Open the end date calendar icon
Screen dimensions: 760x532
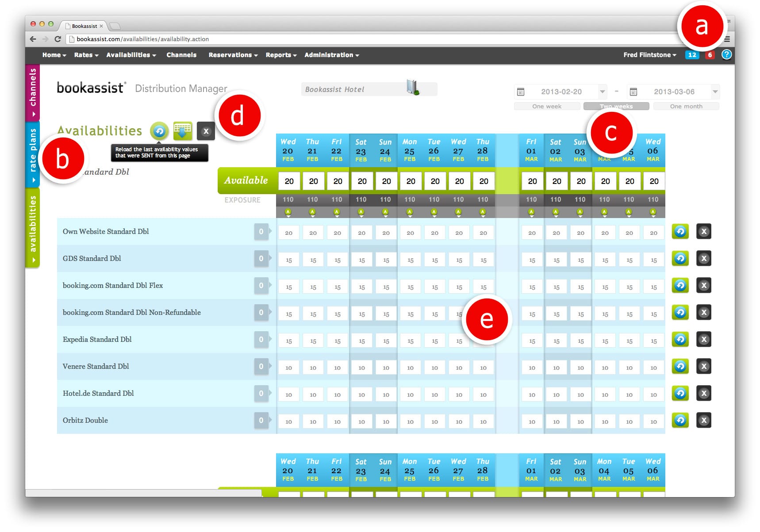click(x=633, y=92)
